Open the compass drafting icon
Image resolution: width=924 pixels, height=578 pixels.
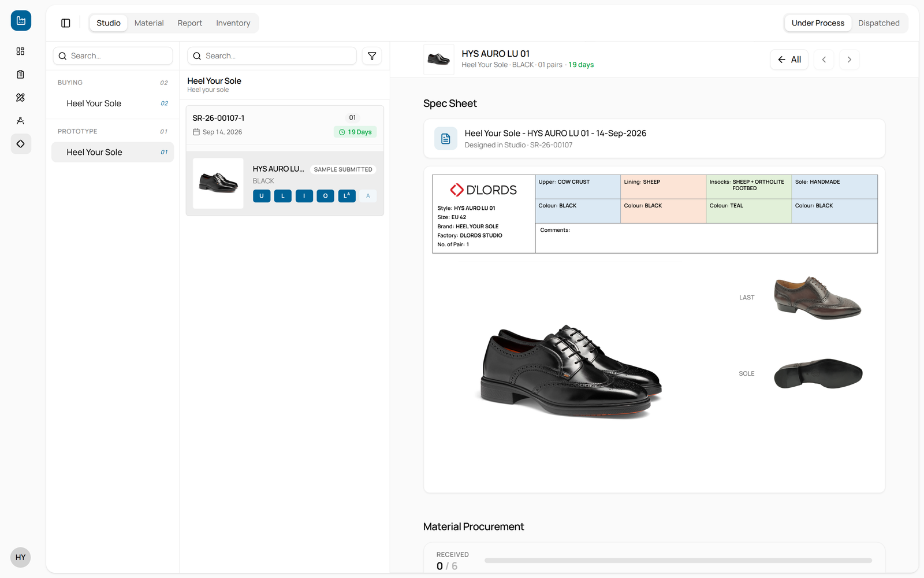click(21, 121)
